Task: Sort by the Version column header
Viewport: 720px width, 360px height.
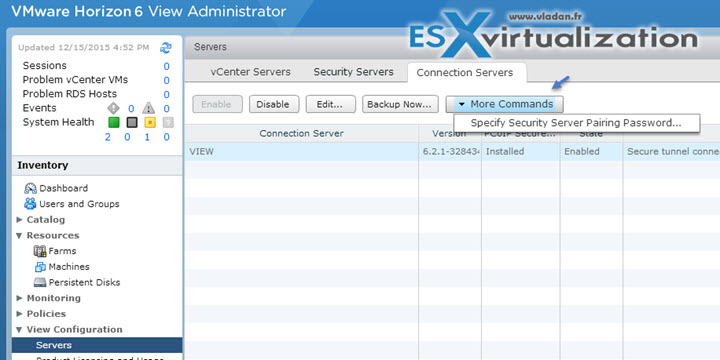Action: pos(450,133)
